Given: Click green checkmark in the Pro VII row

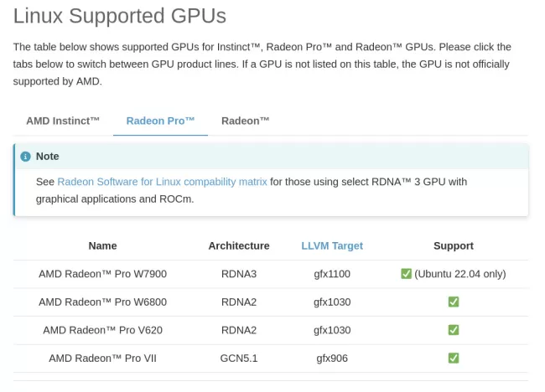Looking at the screenshot, I should click(454, 358).
